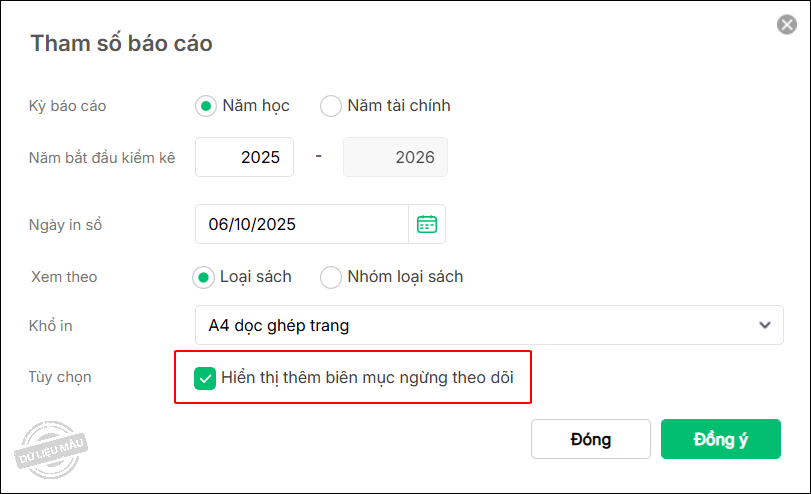Image resolution: width=811 pixels, height=494 pixels.
Task: Switch view to Nhóm loại sách
Action: (331, 277)
